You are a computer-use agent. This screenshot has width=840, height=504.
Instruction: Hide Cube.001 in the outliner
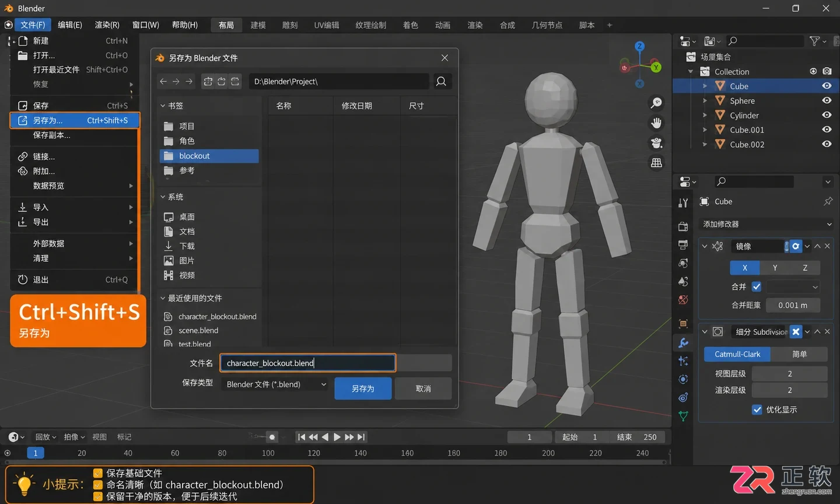tap(827, 129)
